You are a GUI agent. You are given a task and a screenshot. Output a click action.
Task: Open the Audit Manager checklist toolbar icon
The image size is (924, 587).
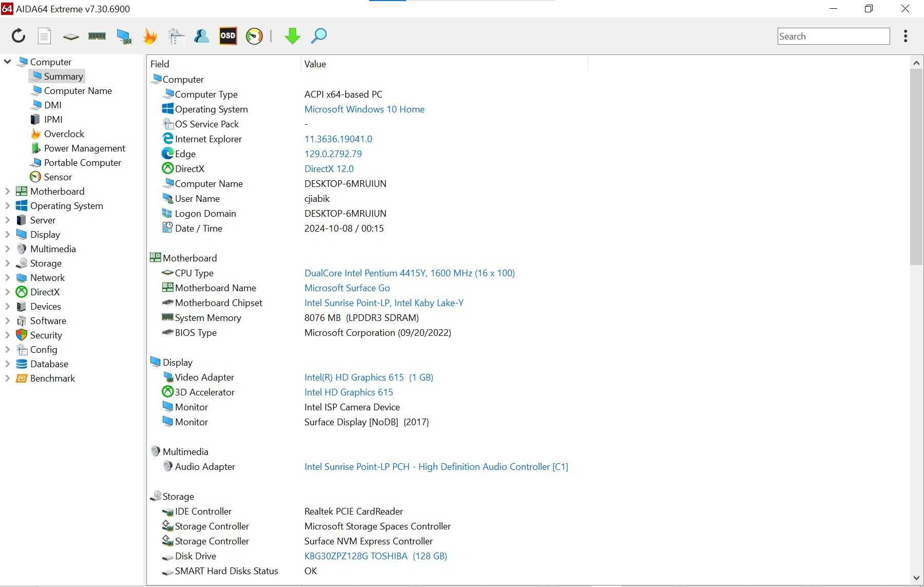(176, 36)
